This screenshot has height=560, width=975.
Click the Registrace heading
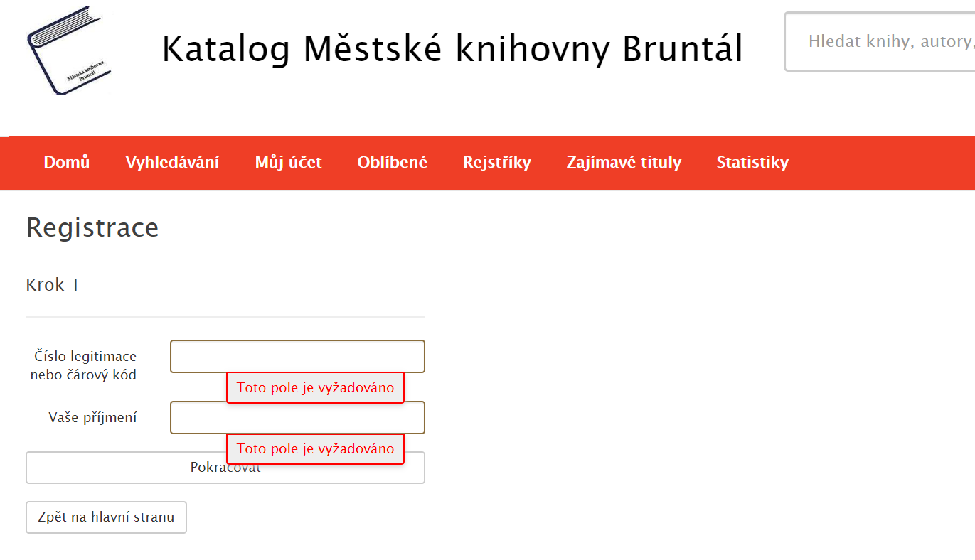pos(92,227)
